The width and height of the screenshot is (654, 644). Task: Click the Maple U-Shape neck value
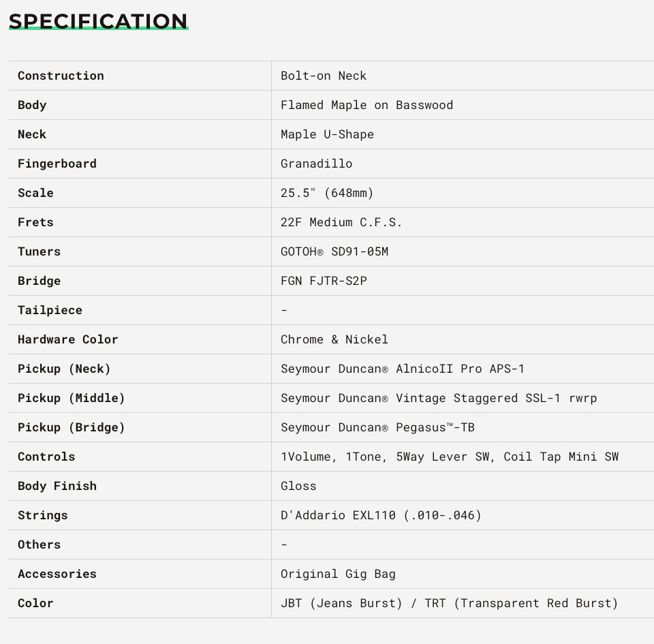(x=327, y=134)
